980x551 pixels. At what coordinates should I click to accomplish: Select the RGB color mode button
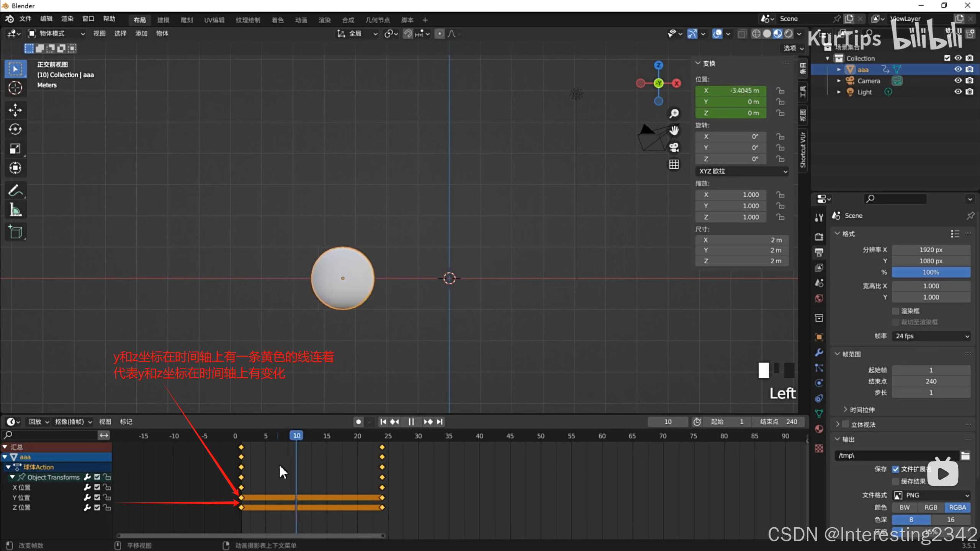click(x=931, y=507)
